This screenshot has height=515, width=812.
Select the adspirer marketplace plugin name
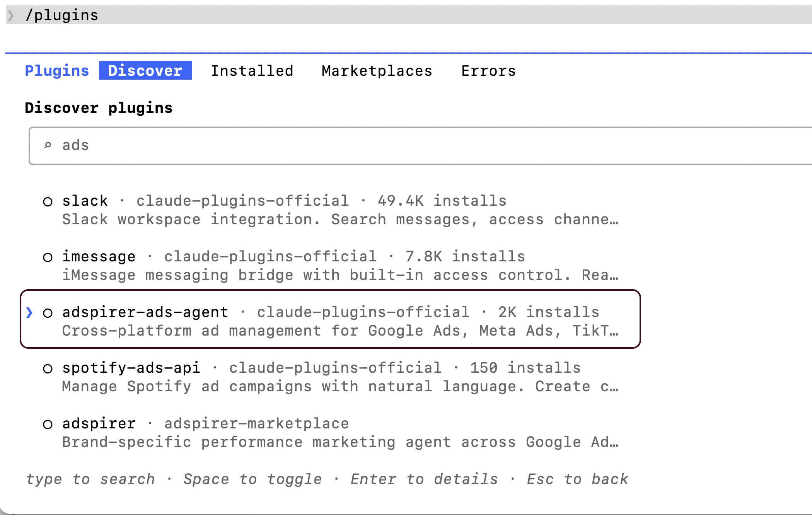(99, 423)
